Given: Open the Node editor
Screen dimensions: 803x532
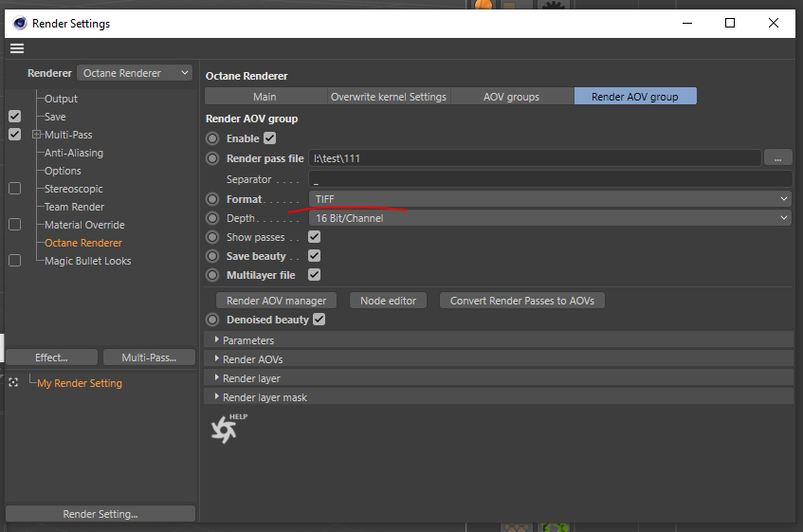Looking at the screenshot, I should pyautogui.click(x=388, y=301).
